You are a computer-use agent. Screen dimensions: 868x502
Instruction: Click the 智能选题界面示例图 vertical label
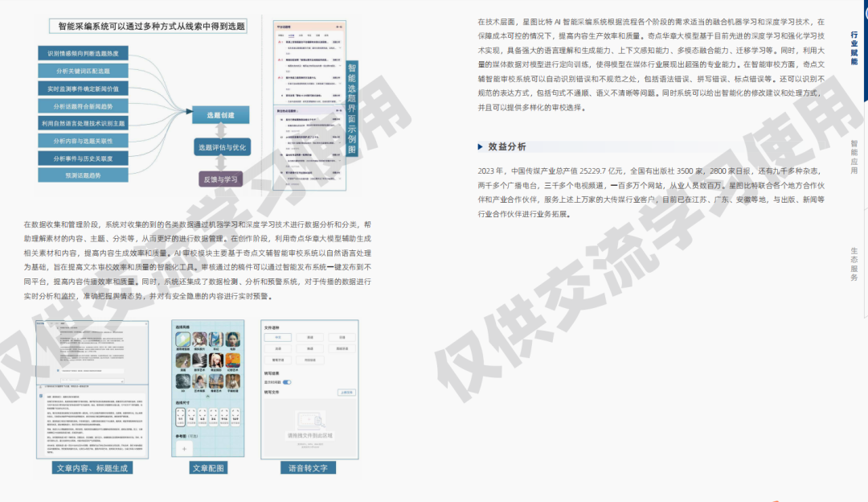click(x=351, y=109)
